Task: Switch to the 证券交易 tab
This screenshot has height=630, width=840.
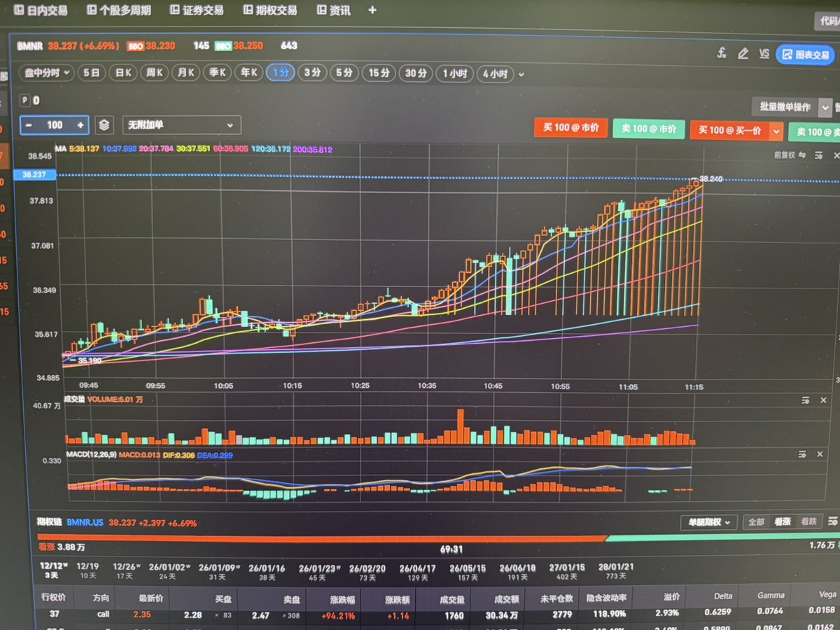Action: point(197,10)
